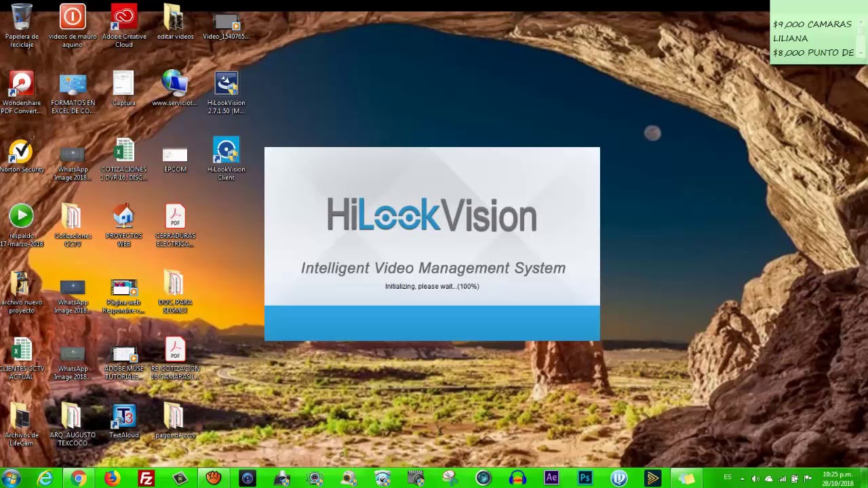Image resolution: width=868 pixels, height=488 pixels.
Task: Open CERRADURAS ELECTRICA PDF file
Action: coord(175,225)
